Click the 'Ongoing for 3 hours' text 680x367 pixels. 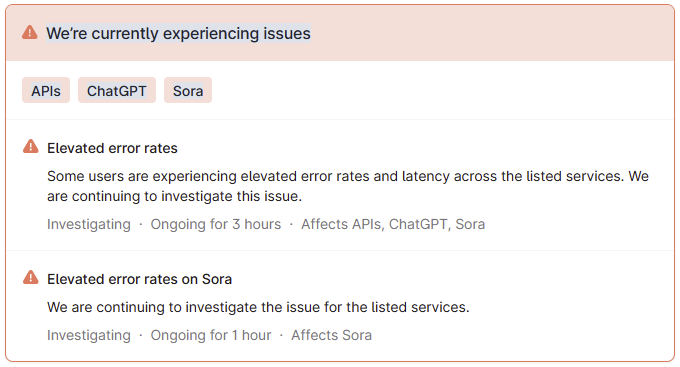[216, 224]
